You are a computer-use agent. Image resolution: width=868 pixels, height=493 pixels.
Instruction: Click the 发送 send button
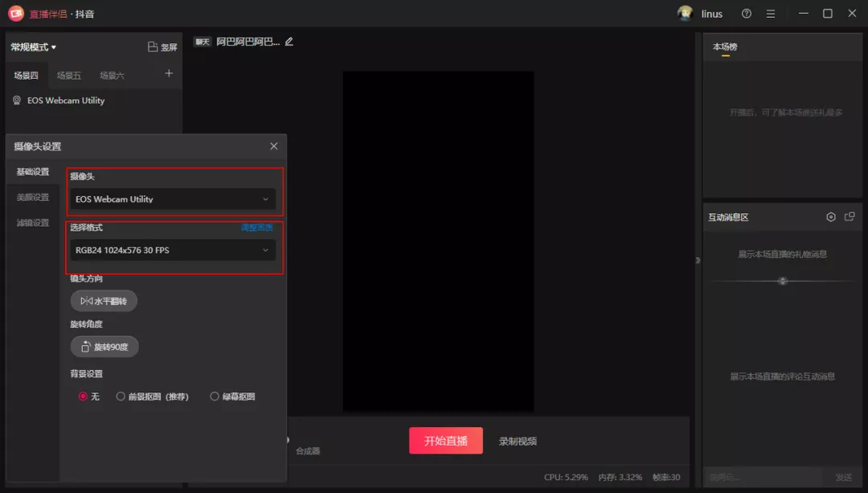(844, 477)
